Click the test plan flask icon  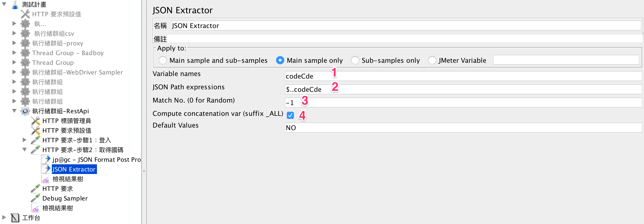15,5
